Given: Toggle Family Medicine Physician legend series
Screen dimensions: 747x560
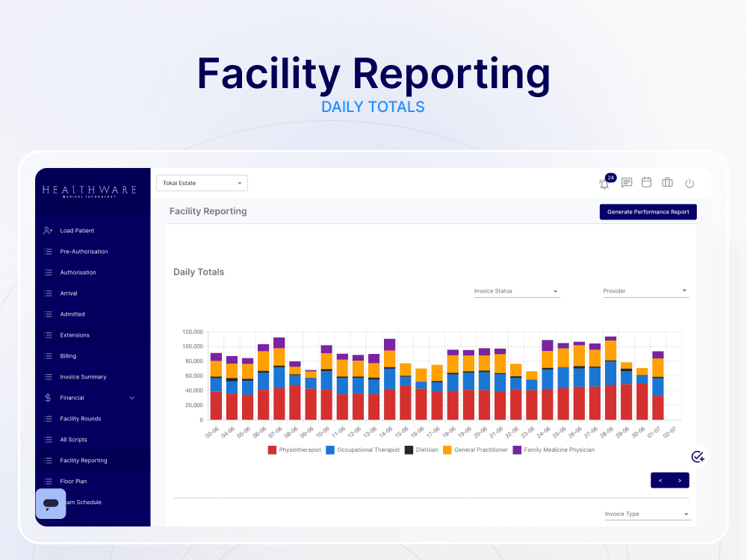Looking at the screenshot, I should [x=554, y=450].
